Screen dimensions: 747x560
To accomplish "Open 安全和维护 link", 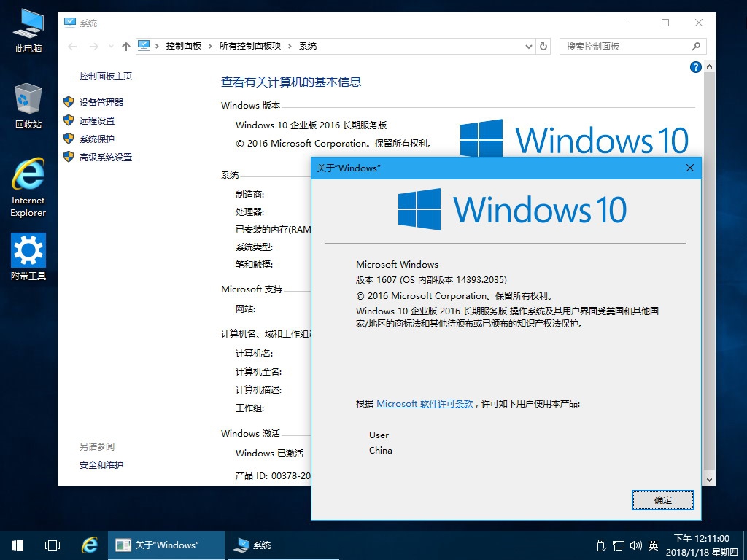I will [x=101, y=464].
